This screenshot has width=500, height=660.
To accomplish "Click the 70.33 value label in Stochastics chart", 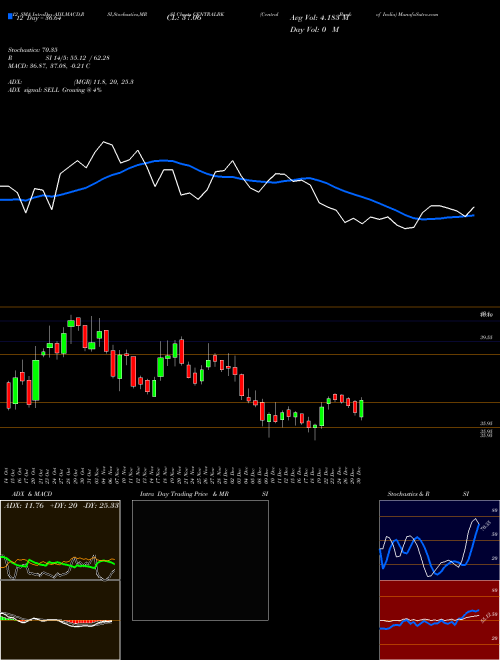I will click(486, 528).
